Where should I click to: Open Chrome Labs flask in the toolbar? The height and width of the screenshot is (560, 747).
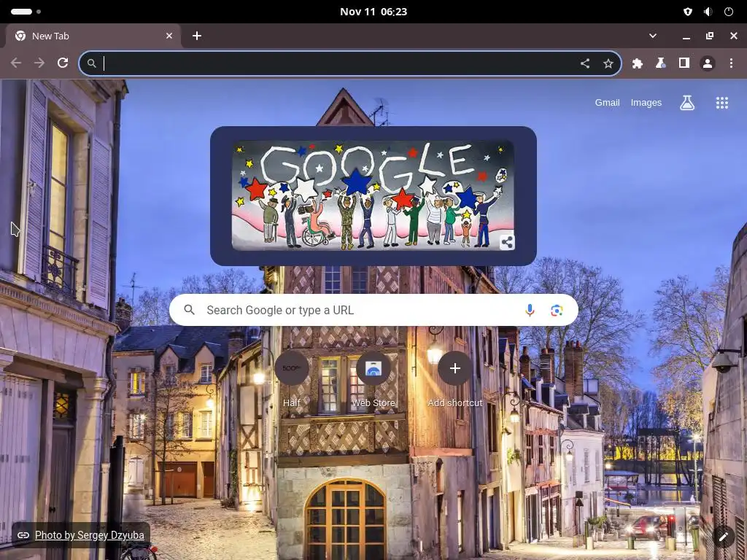click(660, 63)
